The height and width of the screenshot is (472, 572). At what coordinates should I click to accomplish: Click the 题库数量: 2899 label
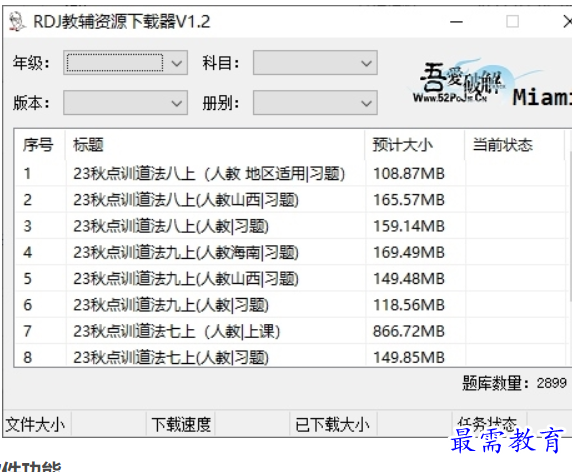pyautogui.click(x=514, y=383)
